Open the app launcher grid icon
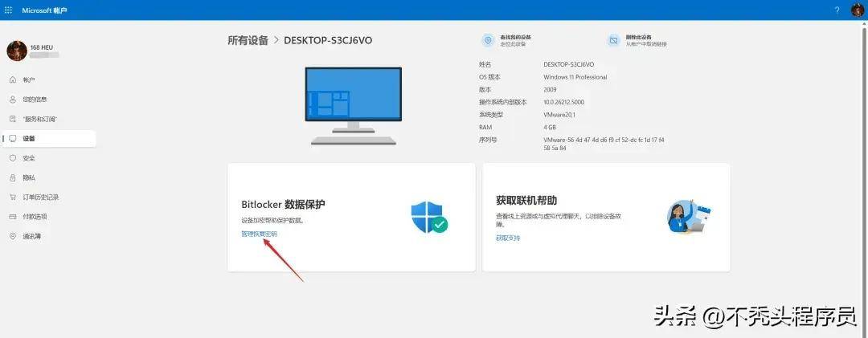868x338 pixels. [9, 10]
